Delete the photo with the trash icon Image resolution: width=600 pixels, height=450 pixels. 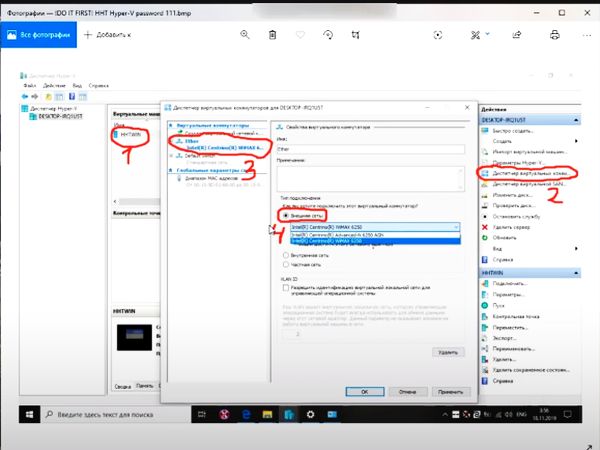pyautogui.click(x=272, y=35)
